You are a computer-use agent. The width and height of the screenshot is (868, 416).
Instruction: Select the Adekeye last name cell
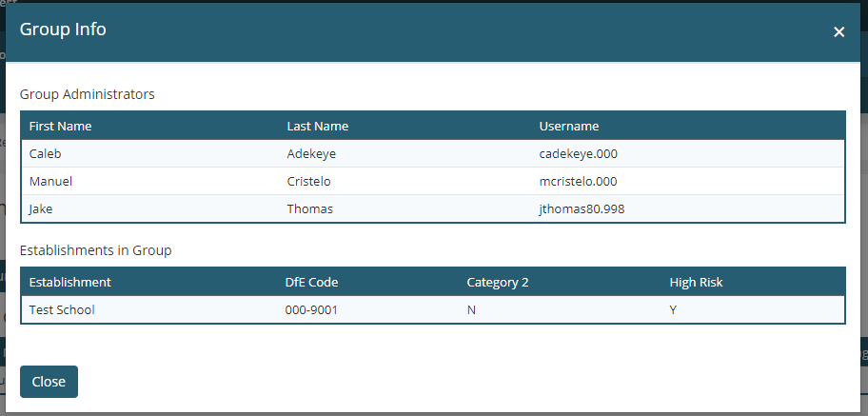pos(311,153)
